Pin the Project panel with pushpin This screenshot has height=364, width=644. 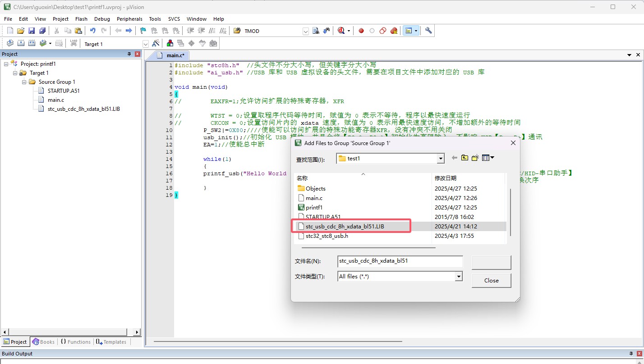(x=129, y=54)
